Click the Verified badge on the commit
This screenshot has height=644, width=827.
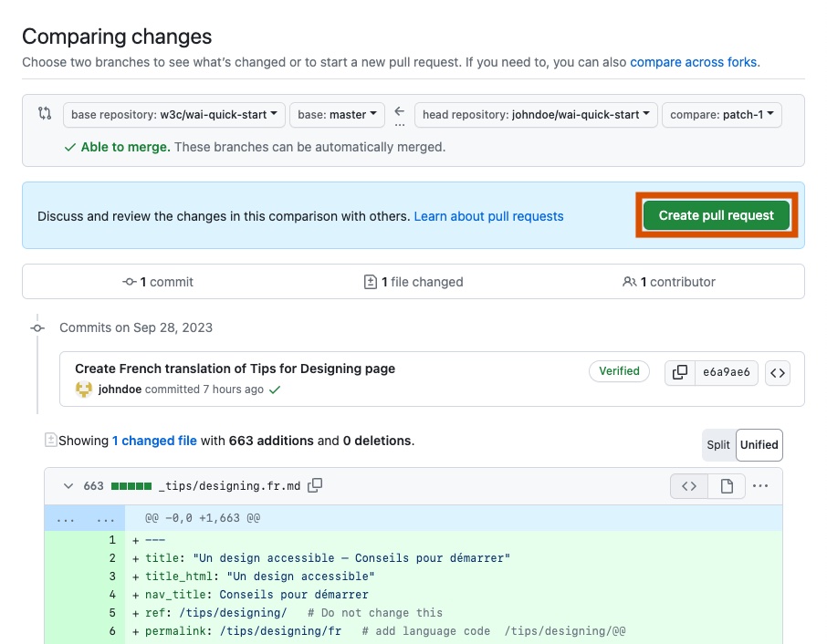(619, 371)
